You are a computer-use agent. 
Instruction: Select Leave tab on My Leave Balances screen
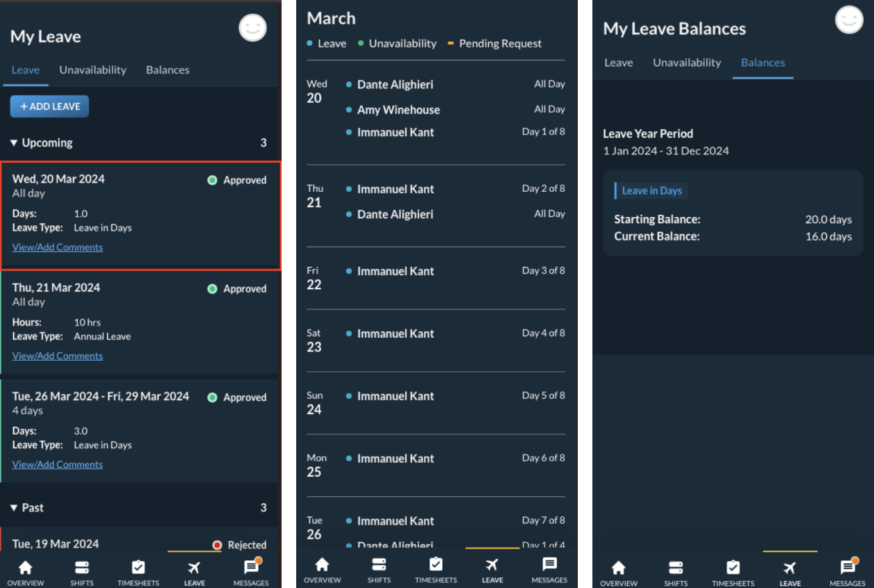(618, 63)
